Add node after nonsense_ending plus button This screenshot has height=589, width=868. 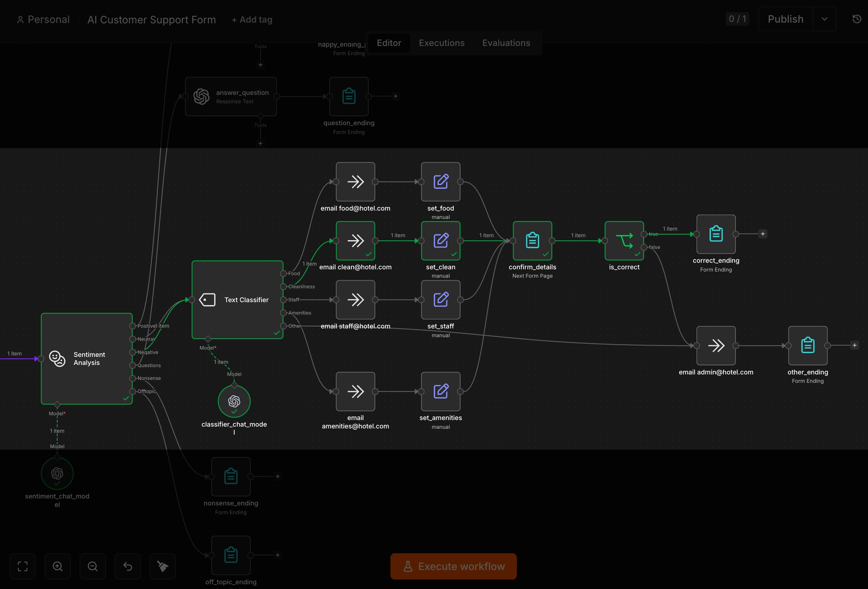tap(277, 477)
